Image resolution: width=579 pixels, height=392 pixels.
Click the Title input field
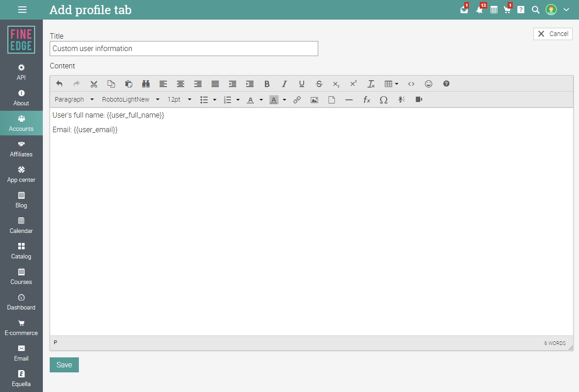(x=184, y=48)
